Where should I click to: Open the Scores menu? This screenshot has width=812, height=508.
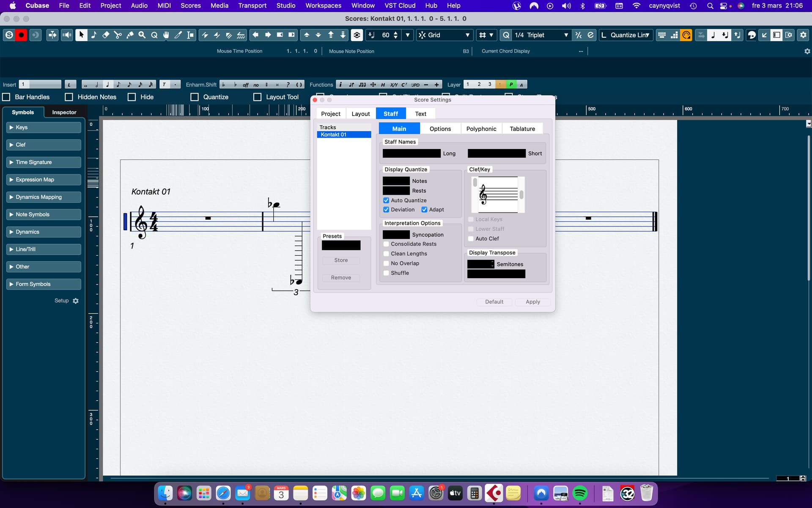[190, 6]
